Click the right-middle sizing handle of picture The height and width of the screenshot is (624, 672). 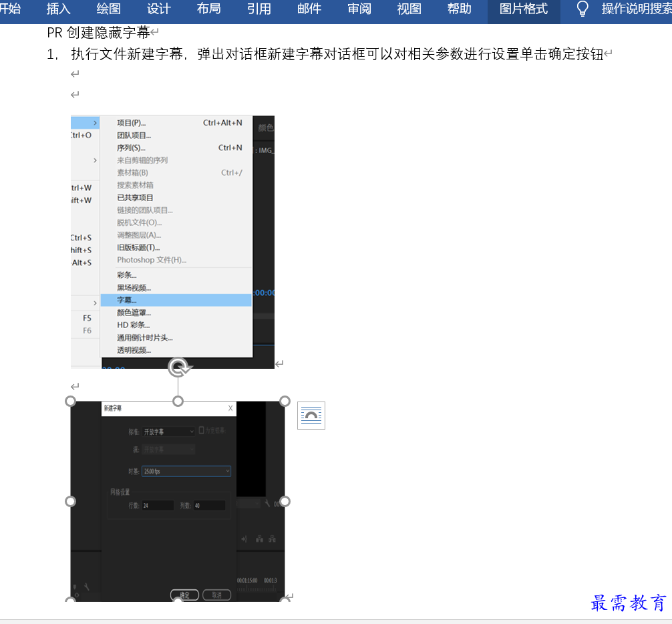point(285,502)
